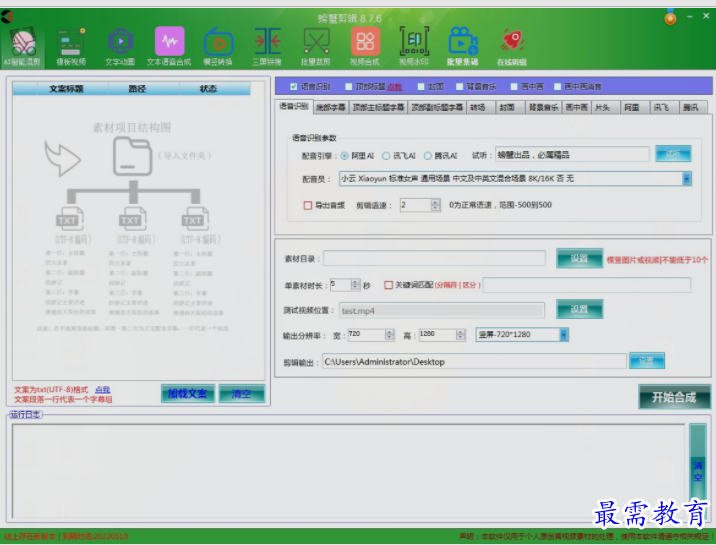Image resolution: width=716 pixels, height=545 pixels.
Task: Switch to the 底部字幕 tab
Action: [331, 108]
